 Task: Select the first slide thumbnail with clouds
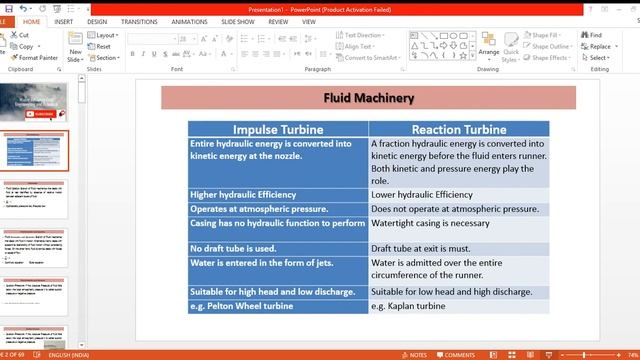[x=33, y=102]
